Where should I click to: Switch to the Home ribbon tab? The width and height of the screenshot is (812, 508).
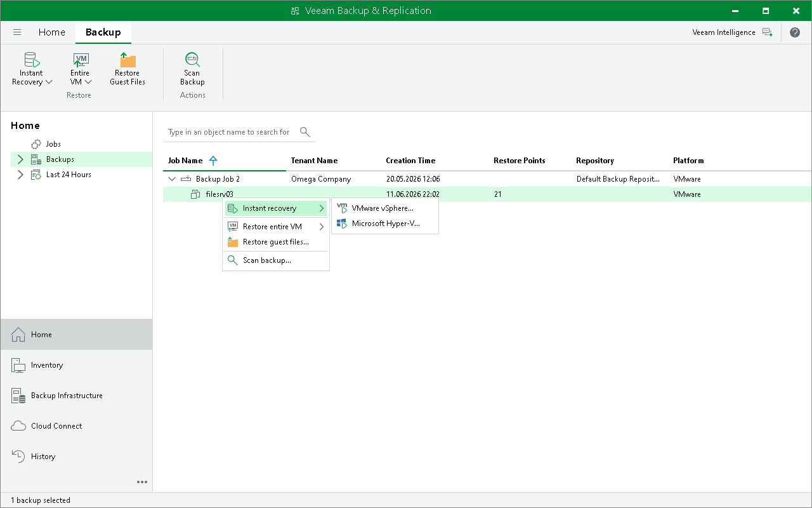51,32
